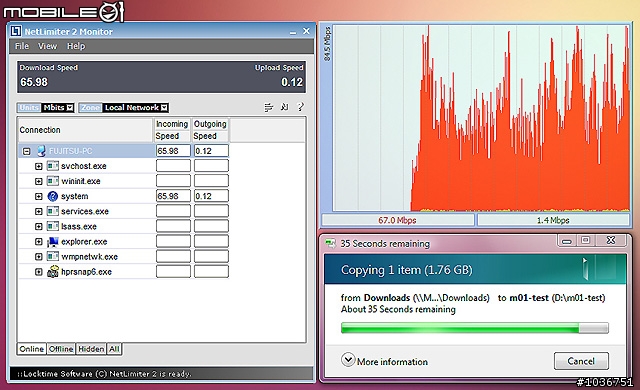Image resolution: width=640 pixels, height=390 pixels.
Task: Open the View menu
Action: pyautogui.click(x=47, y=46)
